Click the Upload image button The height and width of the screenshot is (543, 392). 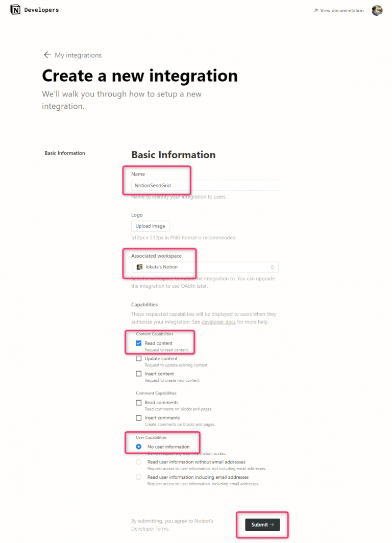(x=150, y=226)
